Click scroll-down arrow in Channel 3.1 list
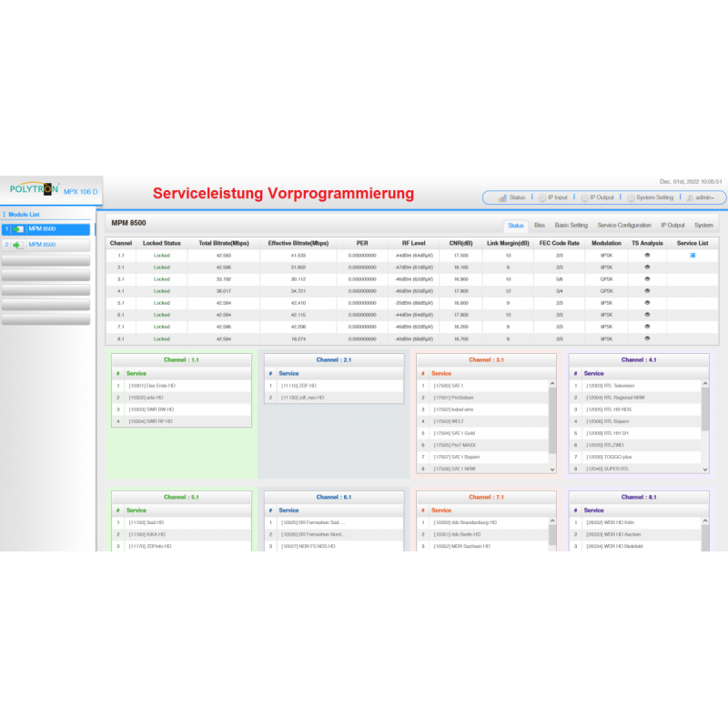728x728 pixels. click(552, 470)
